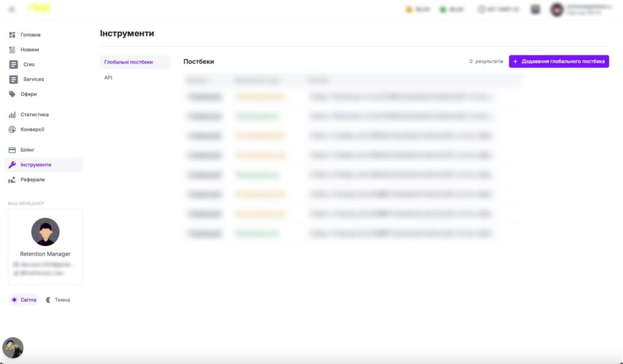Click the hamburger menu icon
Screen dimensions: 623x364
(12, 9)
